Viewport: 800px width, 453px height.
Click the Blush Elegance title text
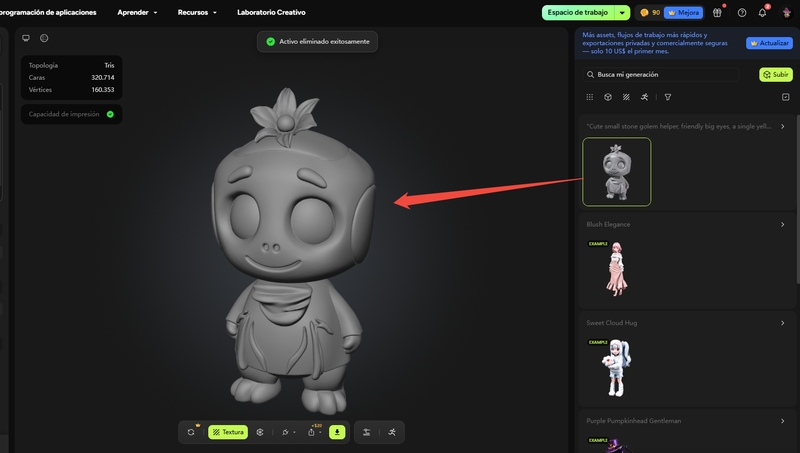[608, 224]
